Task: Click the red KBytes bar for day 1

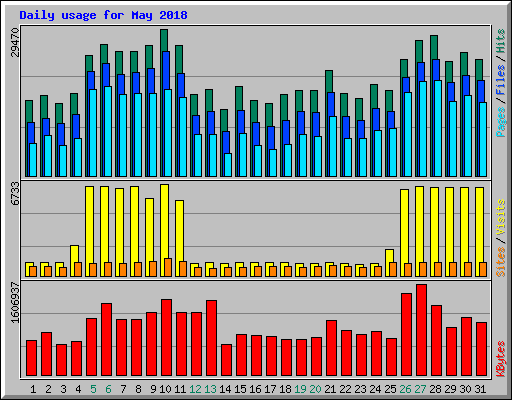Action: click(x=31, y=358)
